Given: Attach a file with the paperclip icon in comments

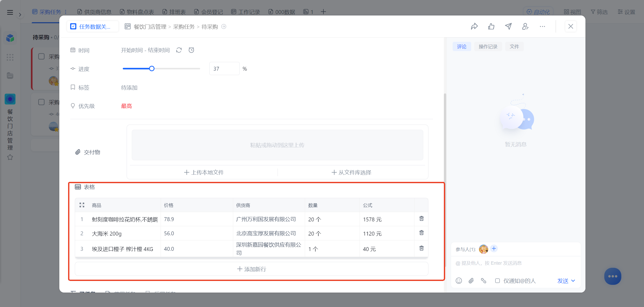Looking at the screenshot, I should 471,281.
